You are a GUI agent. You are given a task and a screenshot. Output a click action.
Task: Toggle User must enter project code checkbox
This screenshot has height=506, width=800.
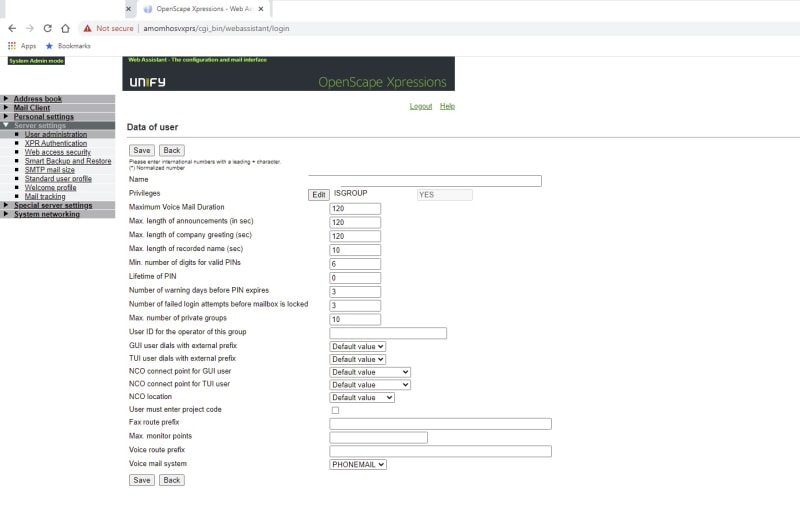pyautogui.click(x=335, y=410)
